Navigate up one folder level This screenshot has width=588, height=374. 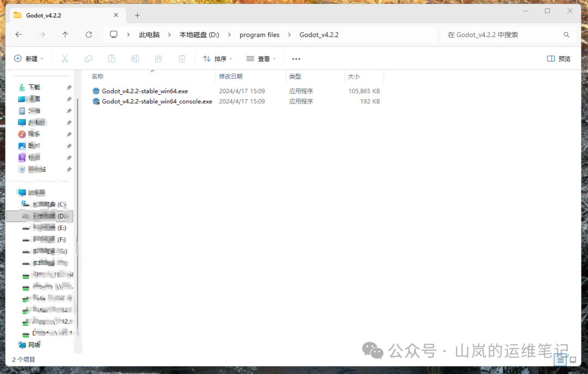point(65,34)
